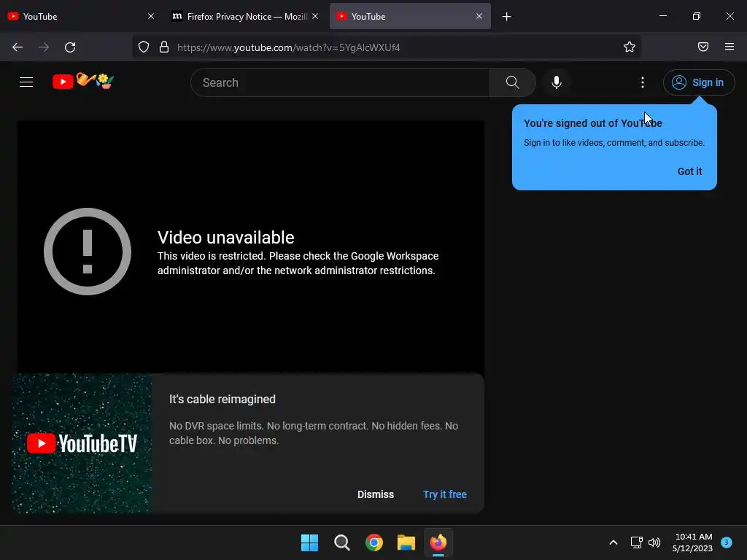Screen dimensions: 747x560
Task: Click the Video unavailable exclamation icon
Action: [88, 252]
